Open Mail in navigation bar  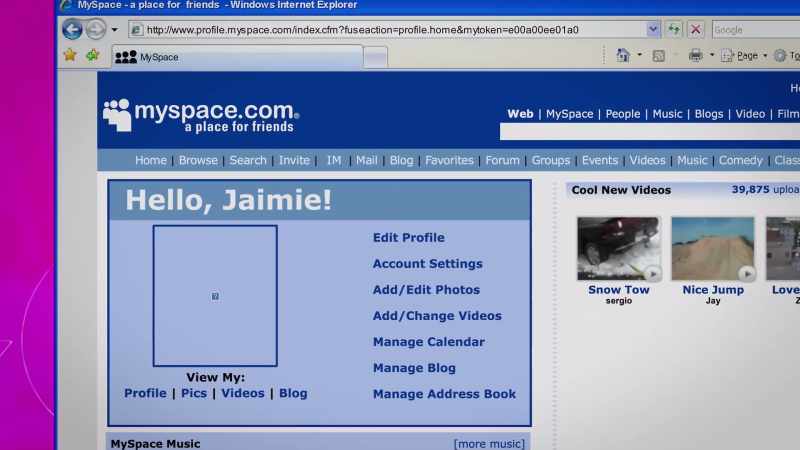(366, 160)
